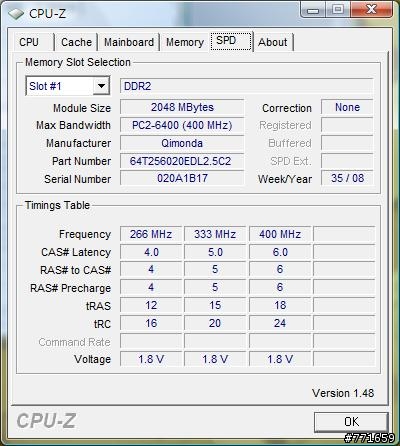Image resolution: width=400 pixels, height=446 pixels.
Task: Click the 333 MHz frequency cell
Action: click(x=215, y=234)
